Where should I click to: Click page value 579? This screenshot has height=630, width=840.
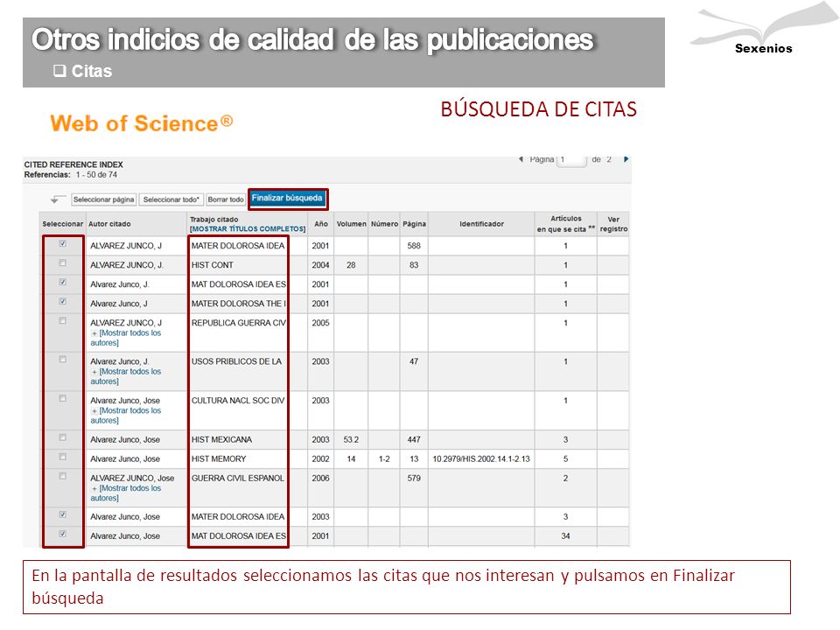pyautogui.click(x=414, y=479)
